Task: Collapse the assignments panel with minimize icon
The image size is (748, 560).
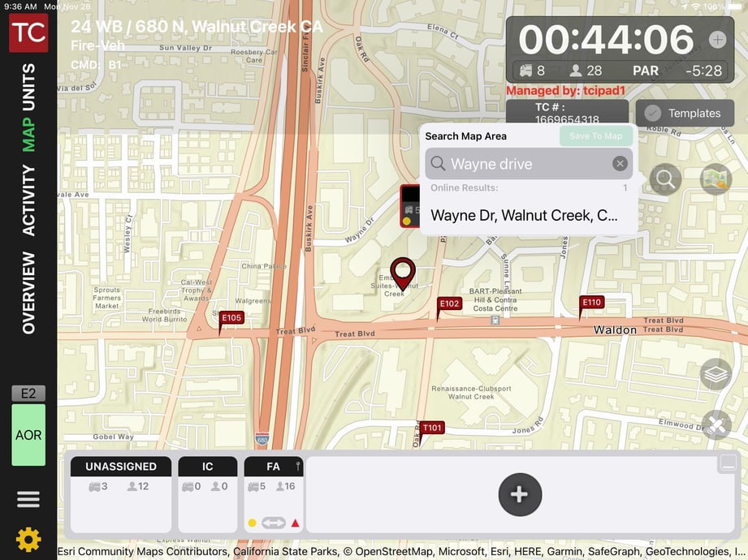Action: pos(727,464)
